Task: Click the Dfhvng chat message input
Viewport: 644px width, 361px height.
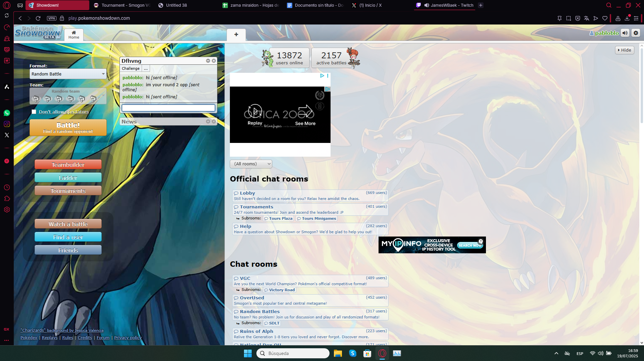Action: [168, 108]
